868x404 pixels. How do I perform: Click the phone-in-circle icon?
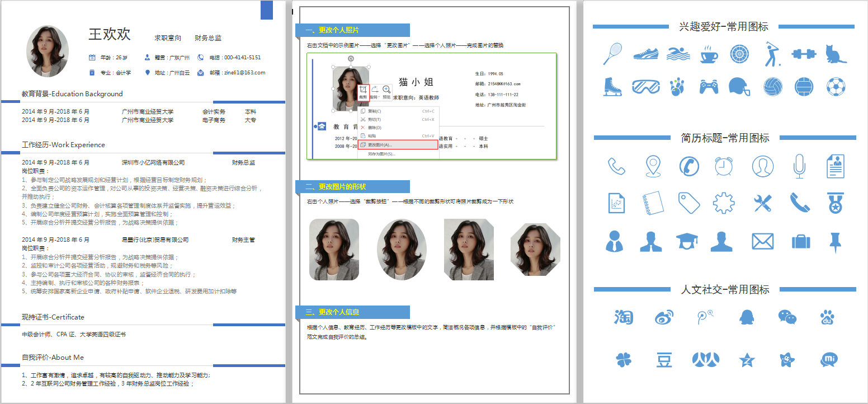(688, 166)
